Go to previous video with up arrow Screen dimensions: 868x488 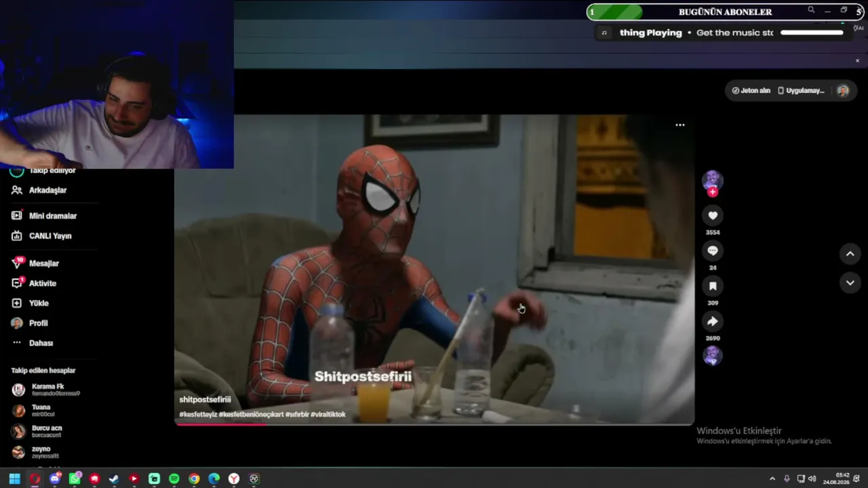coord(850,253)
